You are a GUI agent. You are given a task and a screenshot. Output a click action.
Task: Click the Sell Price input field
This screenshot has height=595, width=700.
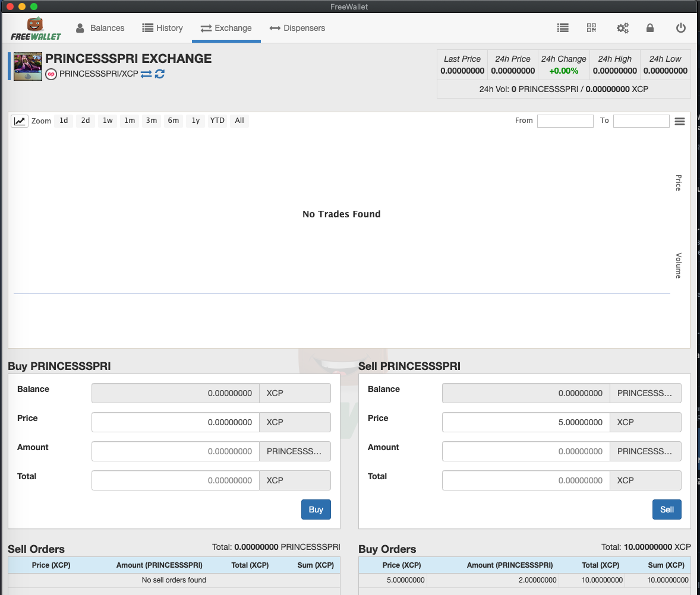point(526,422)
